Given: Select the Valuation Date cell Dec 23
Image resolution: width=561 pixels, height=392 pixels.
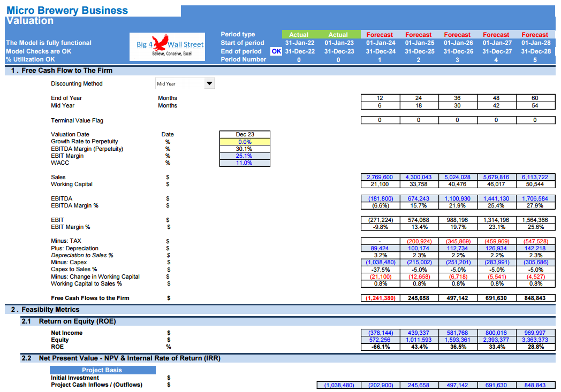Looking at the screenshot, I should coord(245,134).
